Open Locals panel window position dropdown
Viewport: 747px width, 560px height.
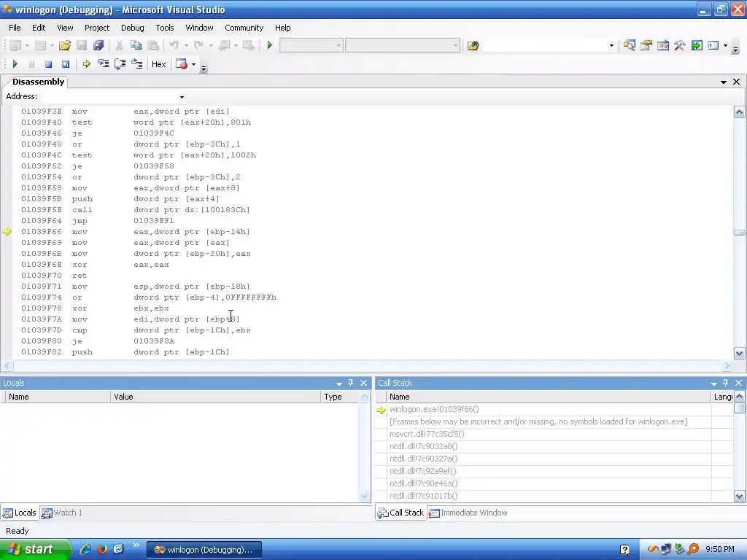click(338, 384)
